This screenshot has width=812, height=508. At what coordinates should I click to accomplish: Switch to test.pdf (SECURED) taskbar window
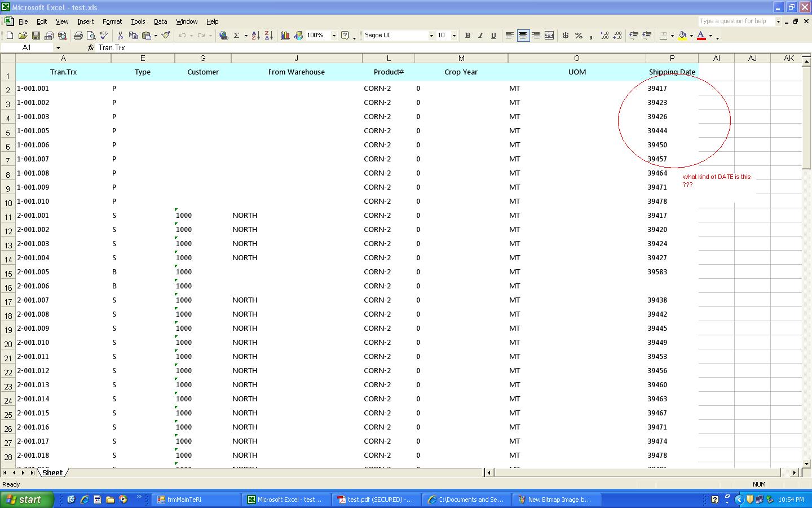tap(377, 500)
